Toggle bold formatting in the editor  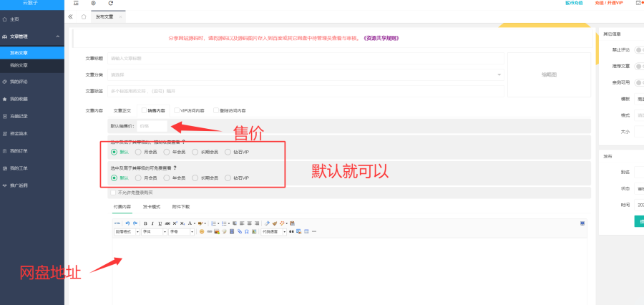(x=145, y=223)
